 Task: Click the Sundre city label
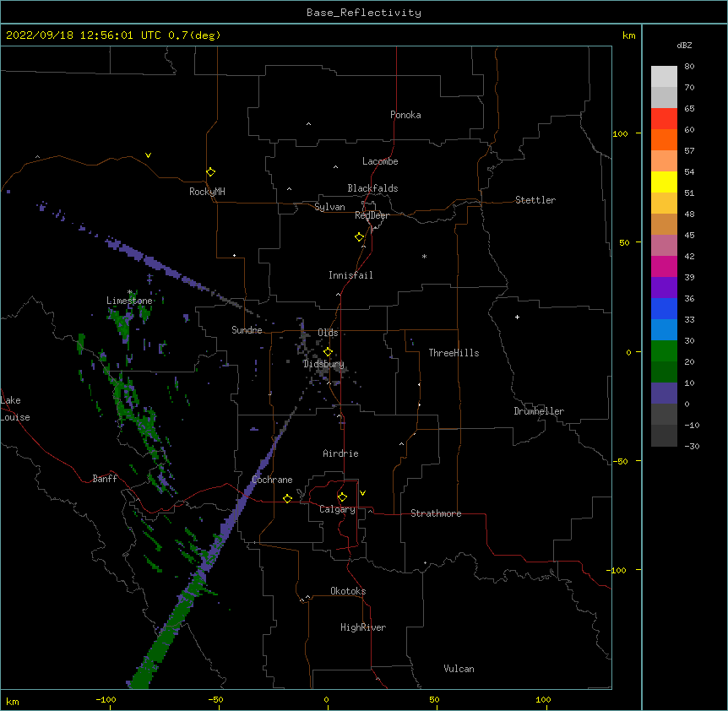247,330
